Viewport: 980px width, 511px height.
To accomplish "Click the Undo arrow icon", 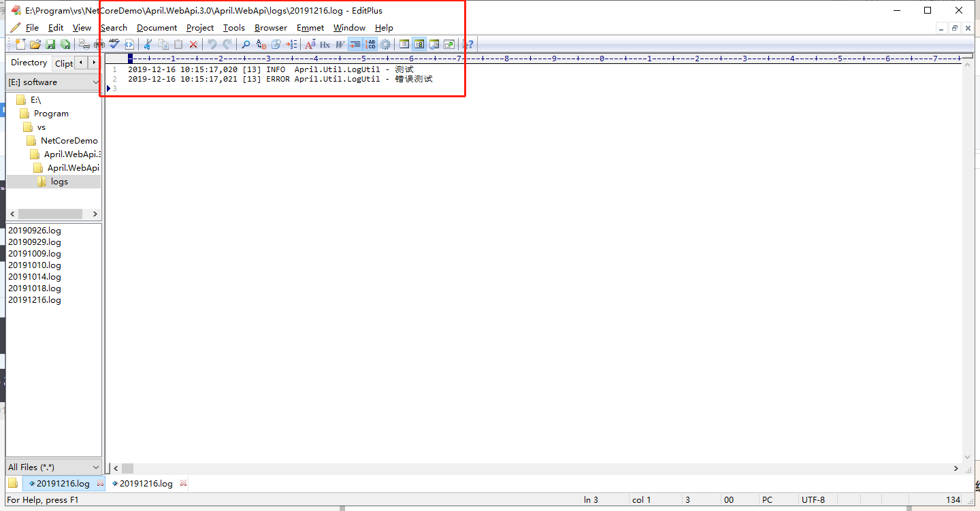I will pos(212,44).
